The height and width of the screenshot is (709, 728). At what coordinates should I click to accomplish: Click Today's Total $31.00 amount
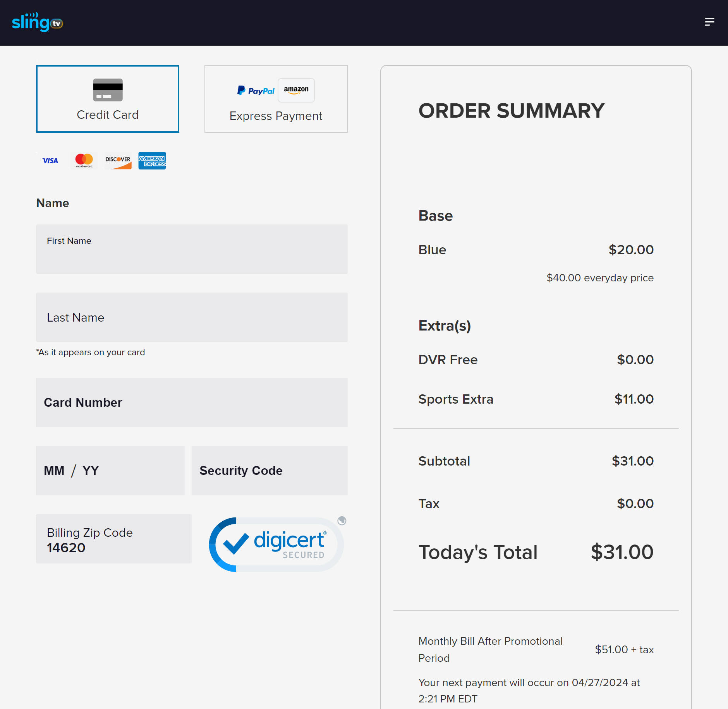[622, 552]
